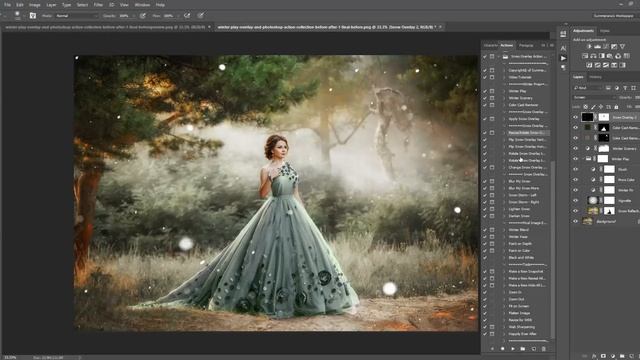Delete the selected action with trash icon
640x360 pixels.
[544, 349]
